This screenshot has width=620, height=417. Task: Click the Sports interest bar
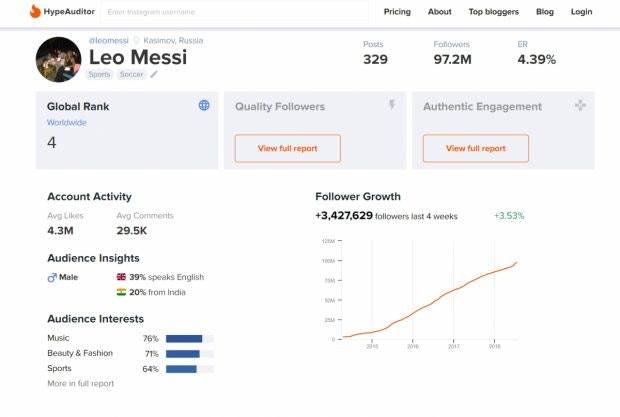pyautogui.click(x=190, y=369)
